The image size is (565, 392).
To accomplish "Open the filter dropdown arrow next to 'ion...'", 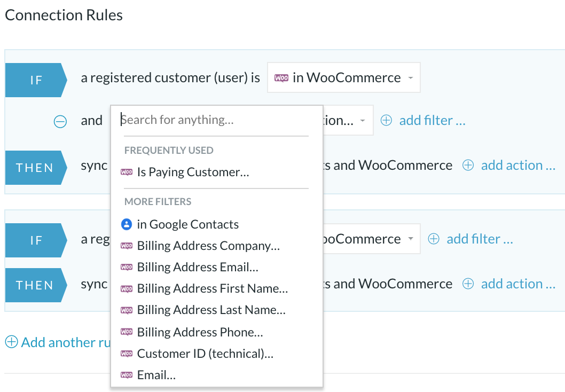I will pos(363,121).
